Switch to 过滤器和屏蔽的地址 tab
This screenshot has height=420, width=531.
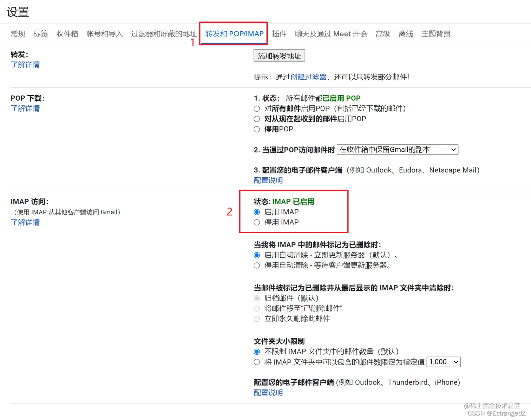[163, 34]
